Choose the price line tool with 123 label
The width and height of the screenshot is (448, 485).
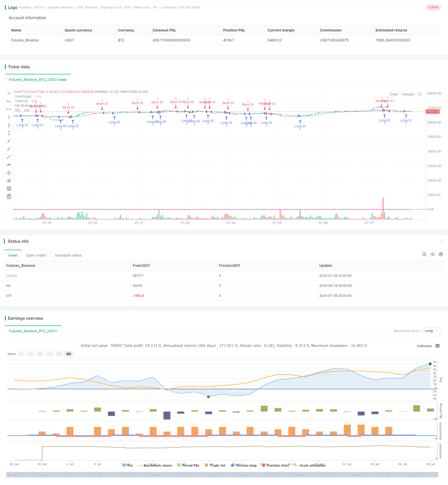click(x=9, y=165)
